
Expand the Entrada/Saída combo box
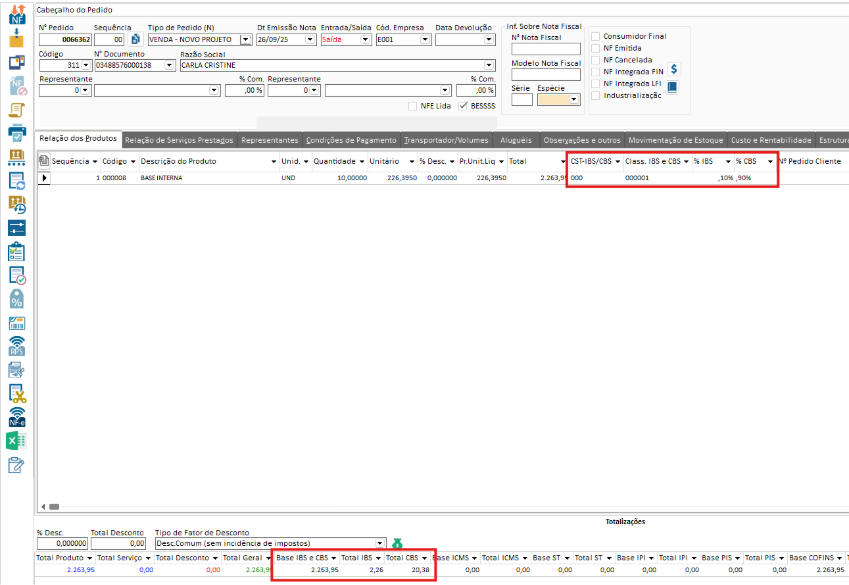pos(365,40)
